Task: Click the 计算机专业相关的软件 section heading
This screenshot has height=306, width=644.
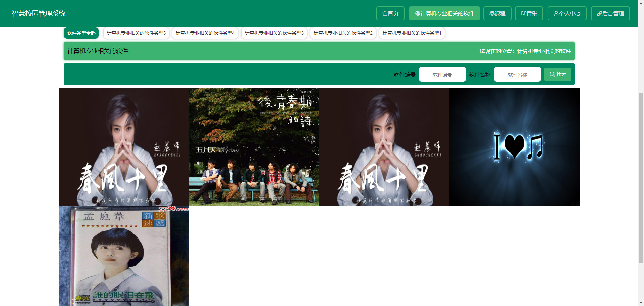Action: [x=98, y=51]
